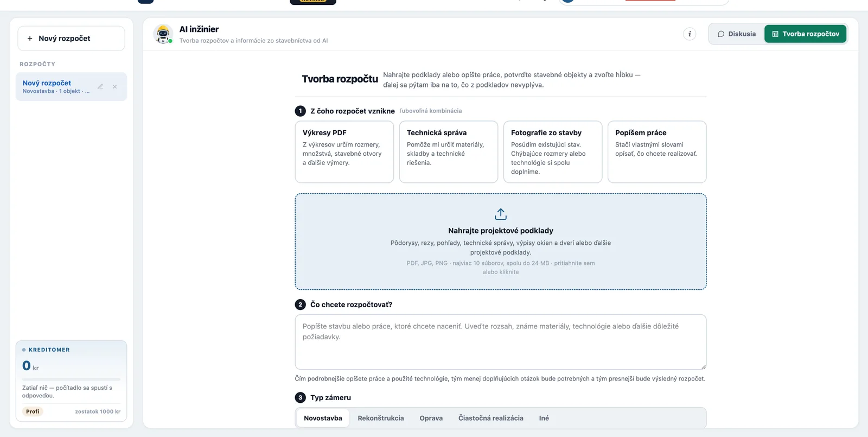Click the Nahrajte projektové podklady upload area
868x437 pixels.
point(501,242)
